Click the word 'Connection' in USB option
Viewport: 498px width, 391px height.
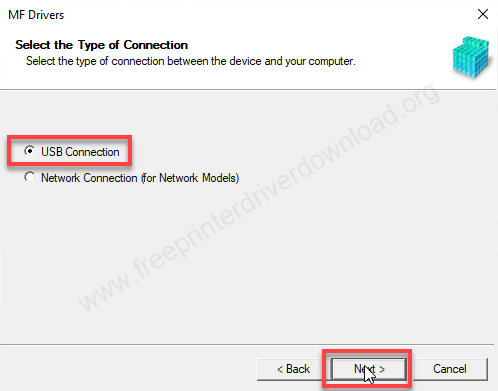pyautogui.click(x=92, y=152)
